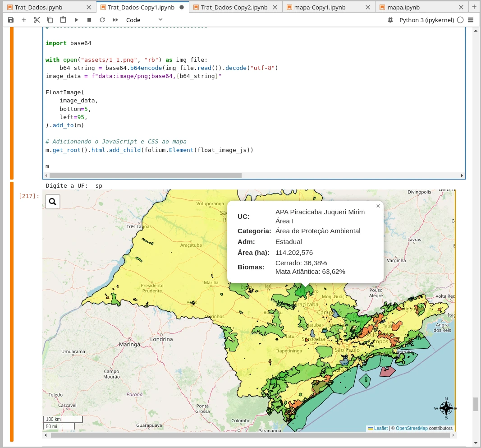Close the Trat_Dados-Copy2.ipynb tab
This screenshot has height=448, width=481.
point(275,7)
